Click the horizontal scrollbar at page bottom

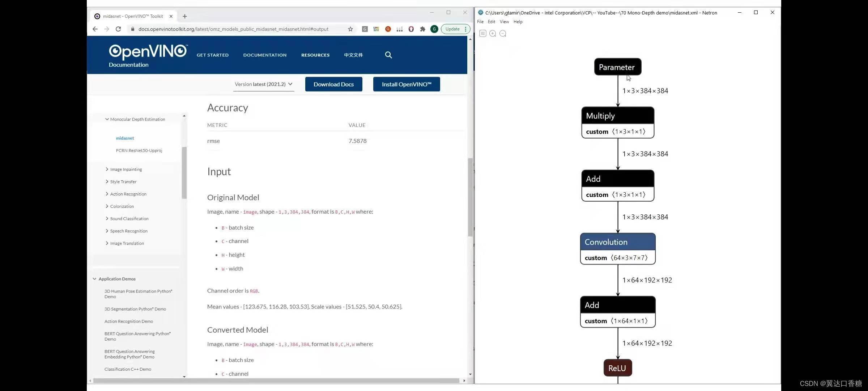pos(276,381)
